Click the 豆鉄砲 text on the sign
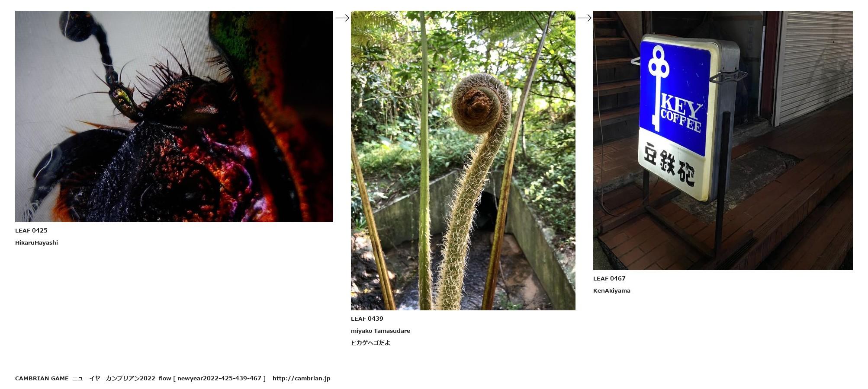Screen dimensions: 868x389 669,165
